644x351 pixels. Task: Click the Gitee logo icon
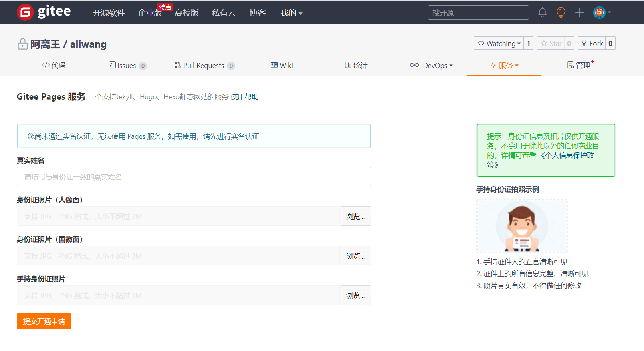[x=25, y=12]
